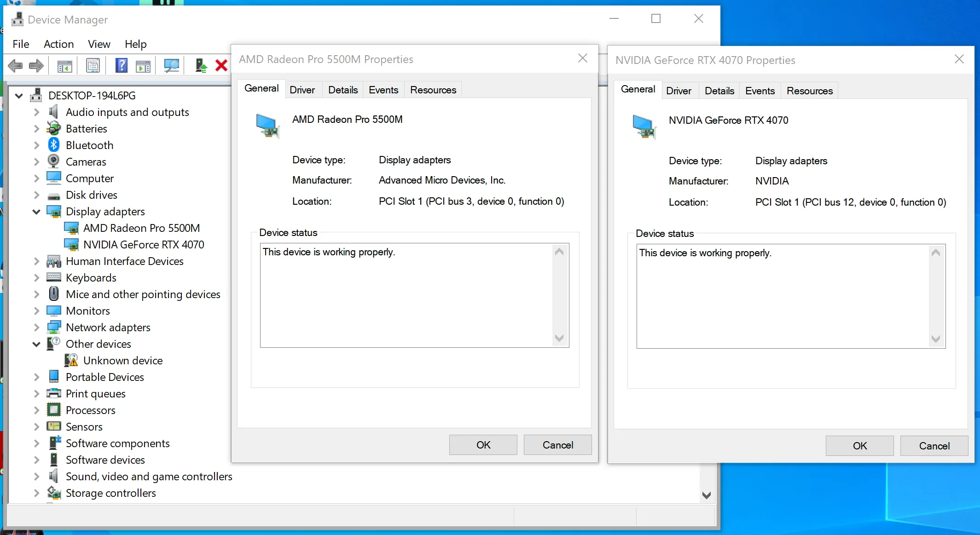Open Details tab in NVIDIA Properties
Screen dimensions: 980x535
click(719, 91)
